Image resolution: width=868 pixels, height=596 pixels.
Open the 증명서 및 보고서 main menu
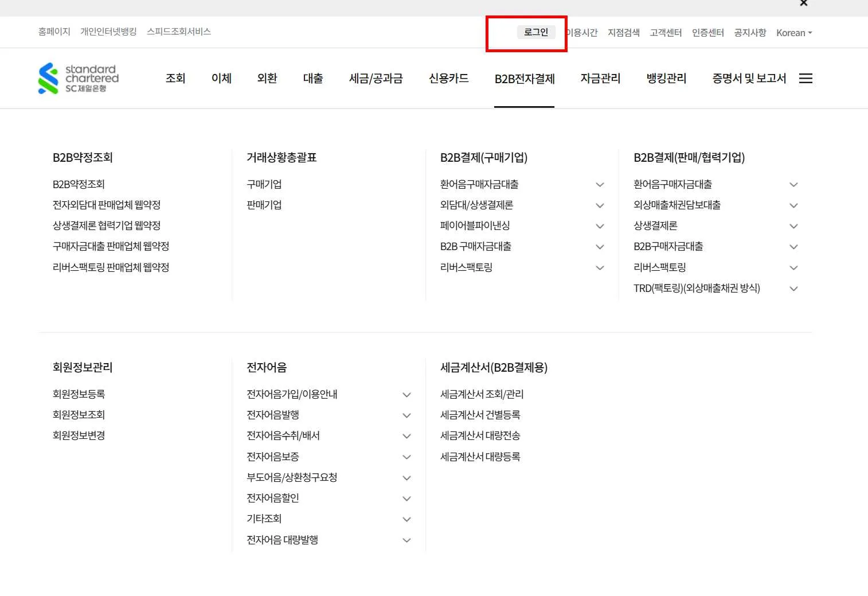[749, 79]
